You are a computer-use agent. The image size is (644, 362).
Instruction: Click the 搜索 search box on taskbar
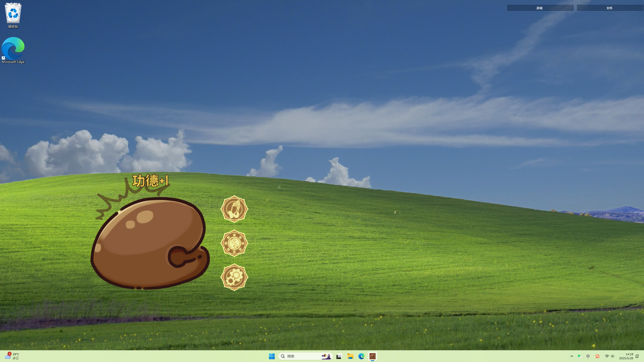(x=302, y=356)
